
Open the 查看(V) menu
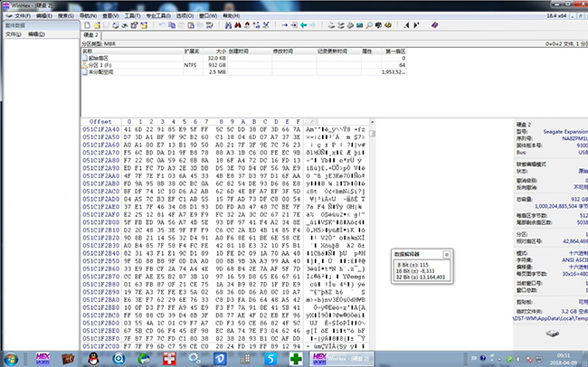coord(110,15)
